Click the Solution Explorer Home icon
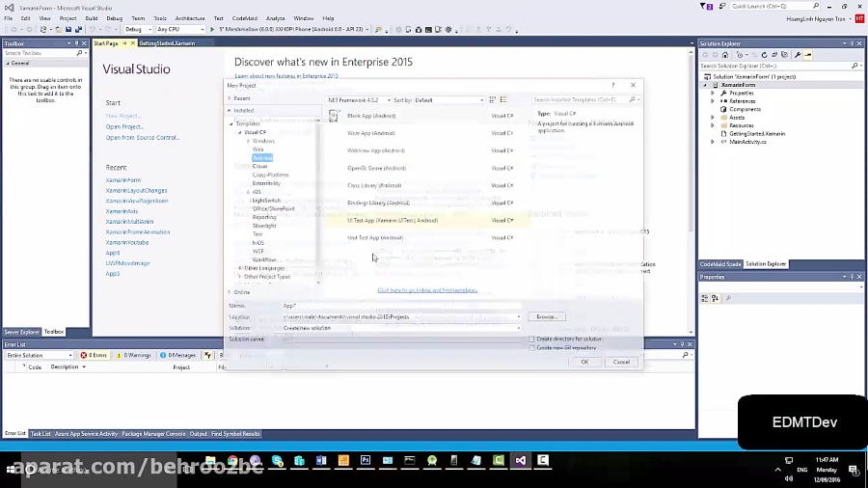The height and width of the screenshot is (488, 868). (725, 55)
